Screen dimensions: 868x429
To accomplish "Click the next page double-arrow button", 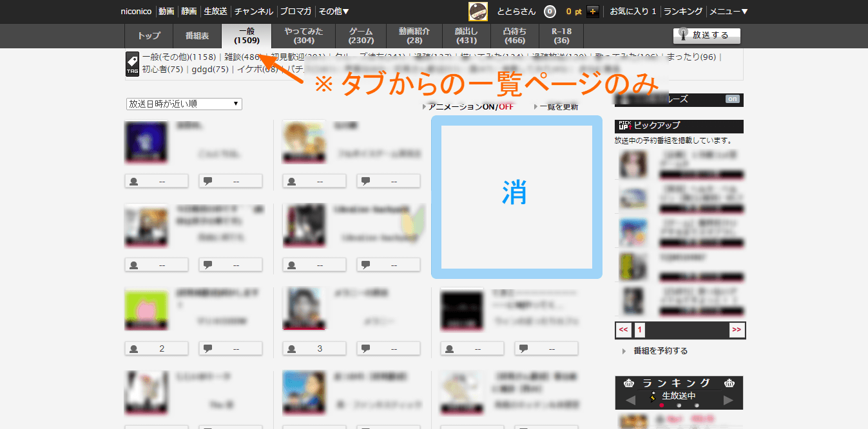I will (737, 330).
